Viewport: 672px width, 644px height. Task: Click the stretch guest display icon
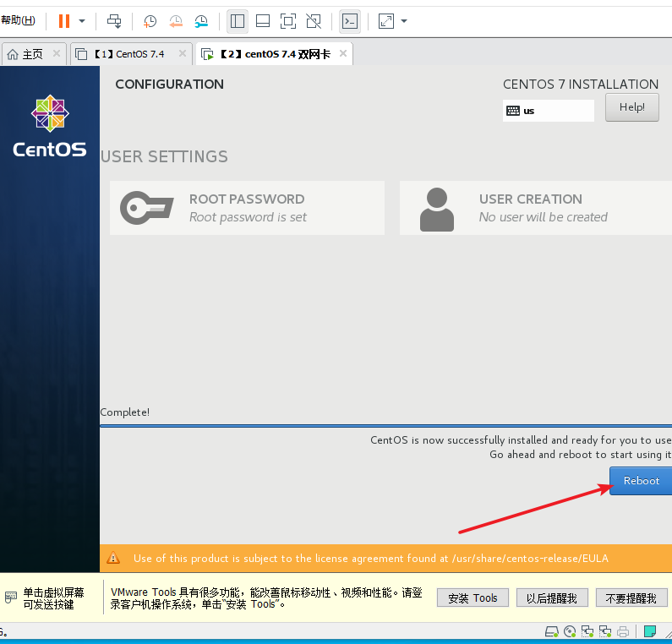tap(386, 21)
